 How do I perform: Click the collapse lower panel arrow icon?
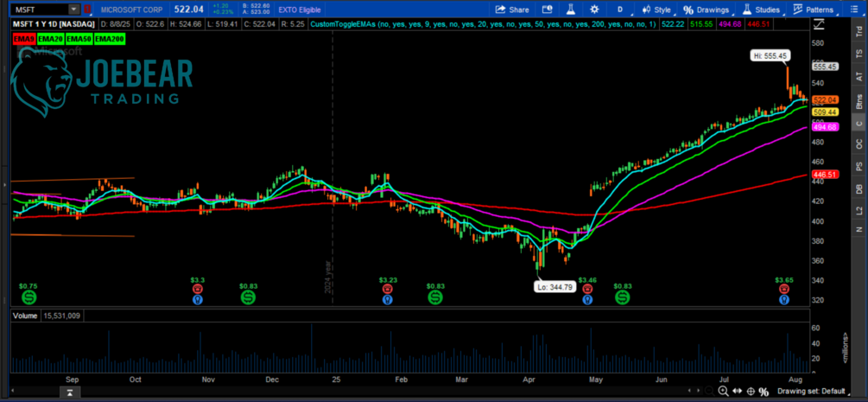click(x=72, y=392)
